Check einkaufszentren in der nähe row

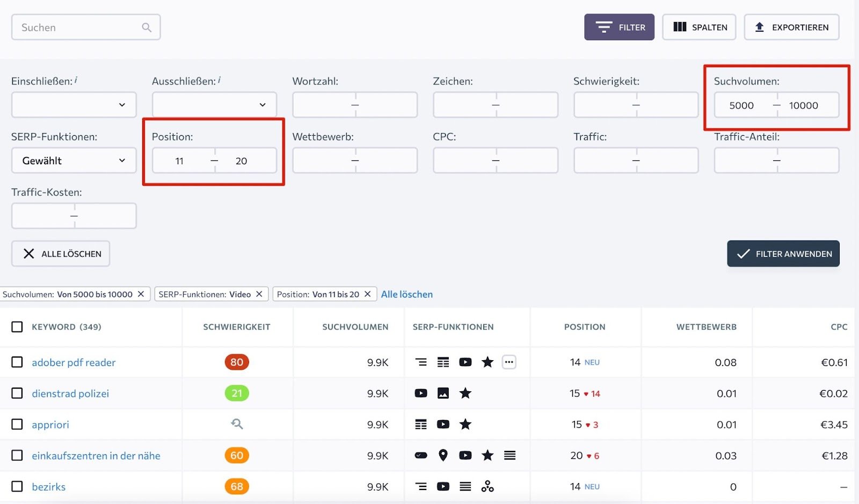tap(17, 455)
